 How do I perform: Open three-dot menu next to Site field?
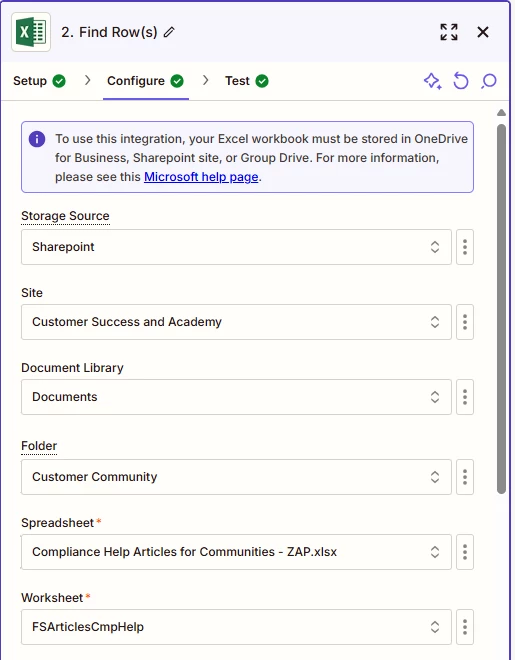tap(465, 322)
